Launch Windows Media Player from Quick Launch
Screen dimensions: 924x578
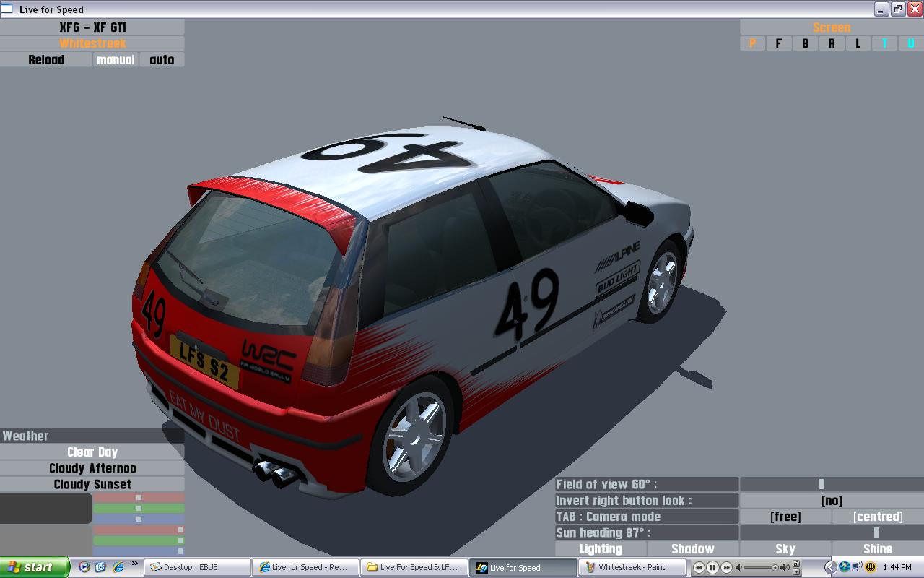(x=84, y=567)
